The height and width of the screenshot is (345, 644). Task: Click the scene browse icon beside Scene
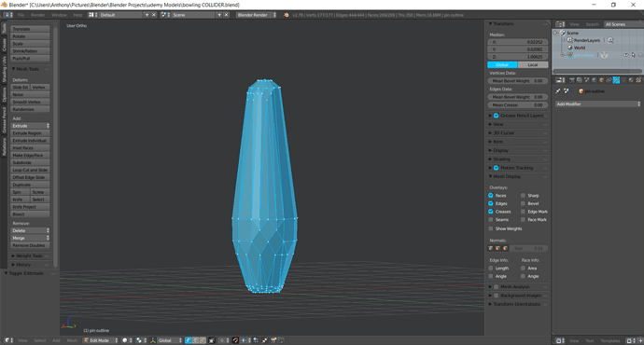(164, 15)
